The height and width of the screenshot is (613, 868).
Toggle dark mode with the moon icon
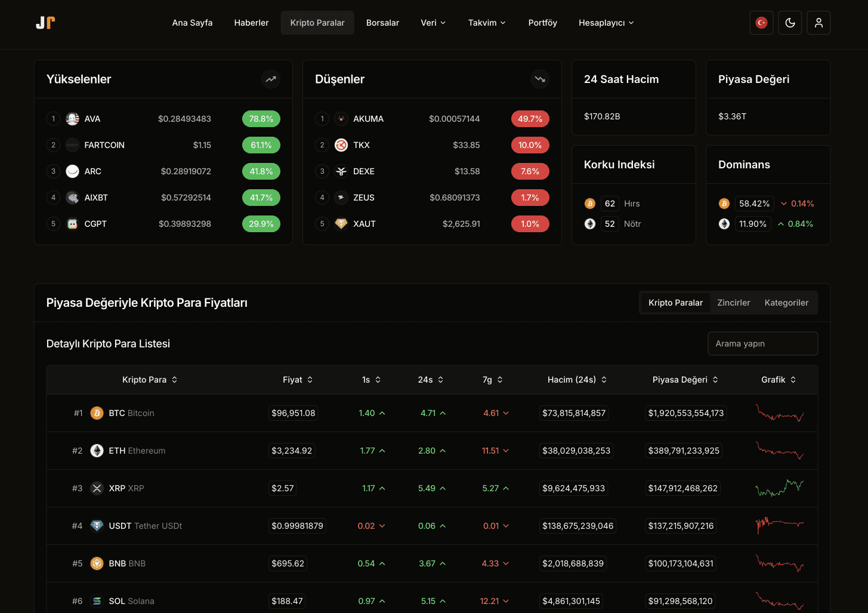click(x=790, y=23)
